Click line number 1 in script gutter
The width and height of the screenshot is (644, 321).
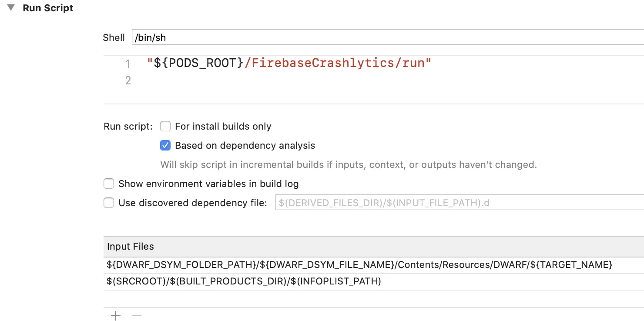point(128,64)
